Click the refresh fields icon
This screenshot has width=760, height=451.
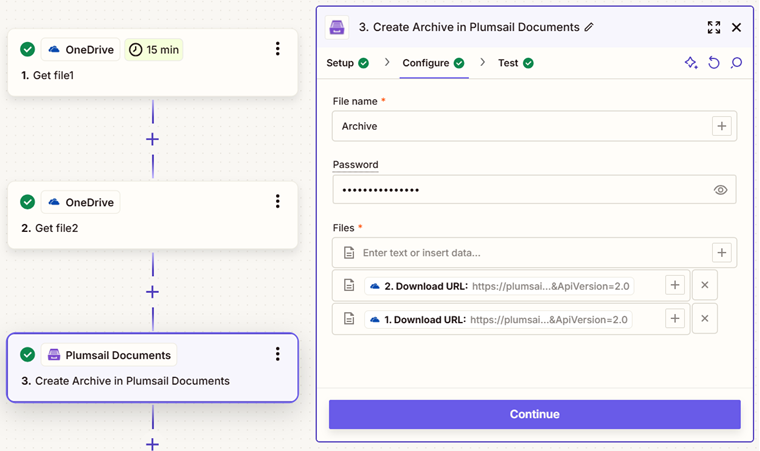coord(714,63)
